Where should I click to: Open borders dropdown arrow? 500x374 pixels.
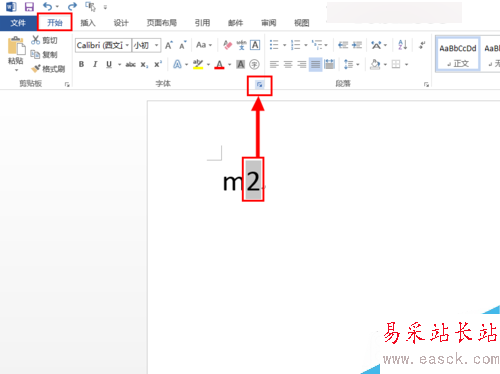[x=406, y=64]
